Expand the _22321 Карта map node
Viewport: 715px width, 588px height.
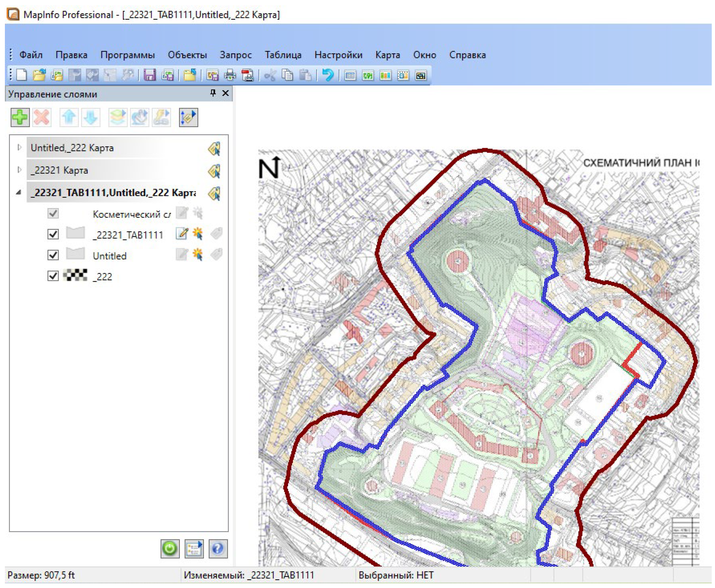tap(19, 170)
